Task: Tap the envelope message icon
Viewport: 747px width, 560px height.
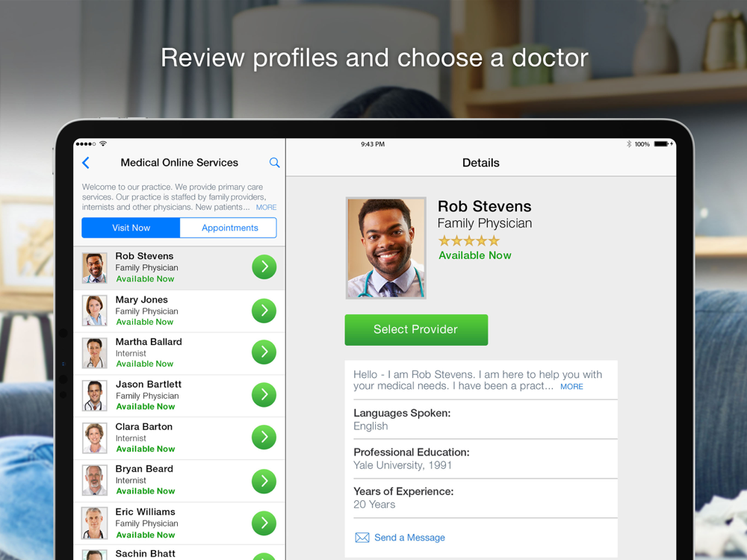Action: tap(362, 538)
